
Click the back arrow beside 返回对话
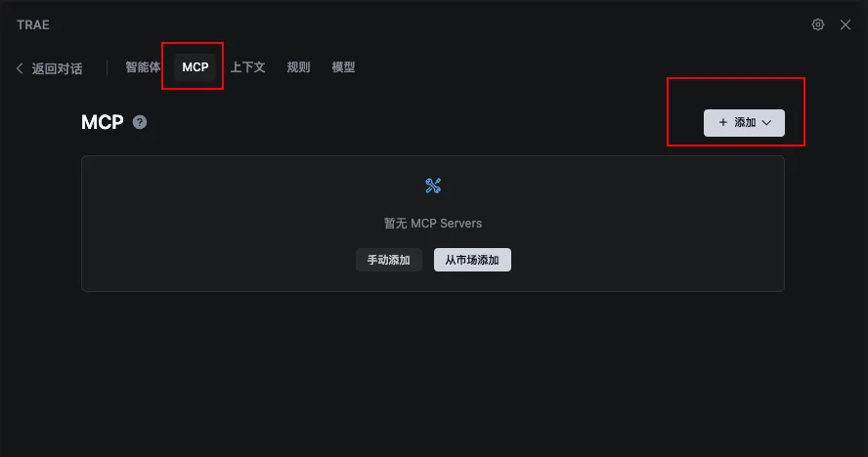click(x=20, y=68)
